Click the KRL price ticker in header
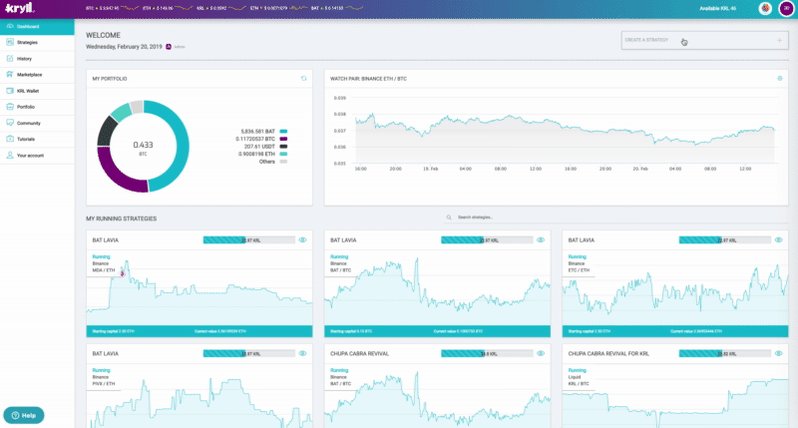The width and height of the screenshot is (798, 428). click(x=221, y=8)
